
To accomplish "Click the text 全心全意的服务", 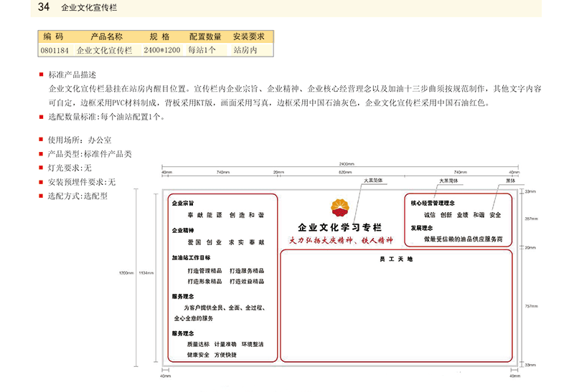I will [x=194, y=318].
